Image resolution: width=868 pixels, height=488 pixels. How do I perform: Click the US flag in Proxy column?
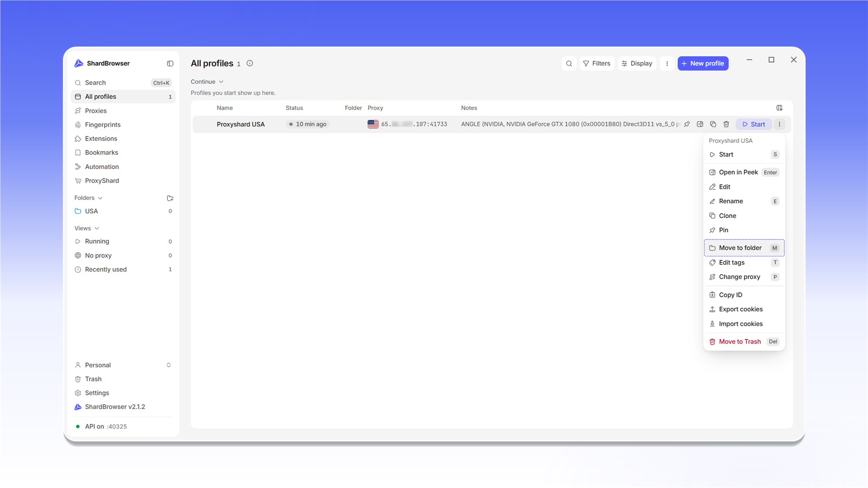click(373, 124)
